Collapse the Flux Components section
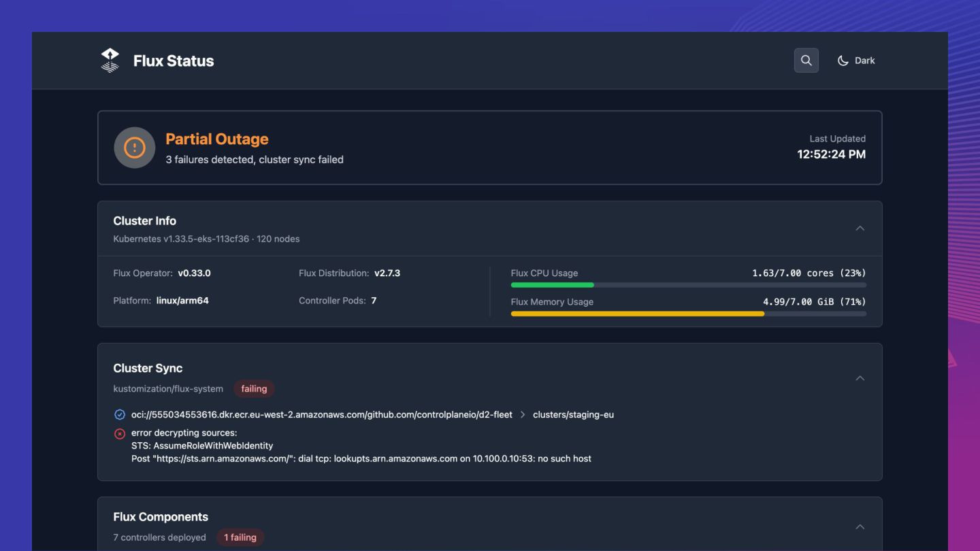Screen dimensions: 980x551 [x=860, y=527]
